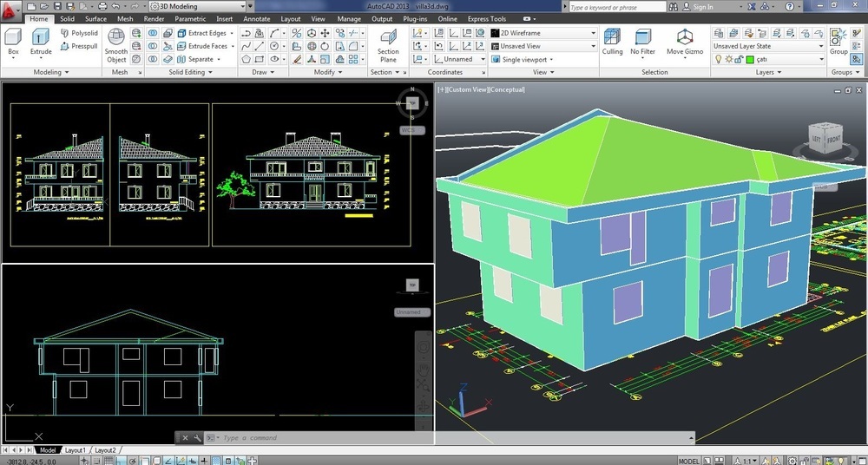Open the Express Tools ribbon tab
This screenshot has width=868, height=465.
[487, 19]
